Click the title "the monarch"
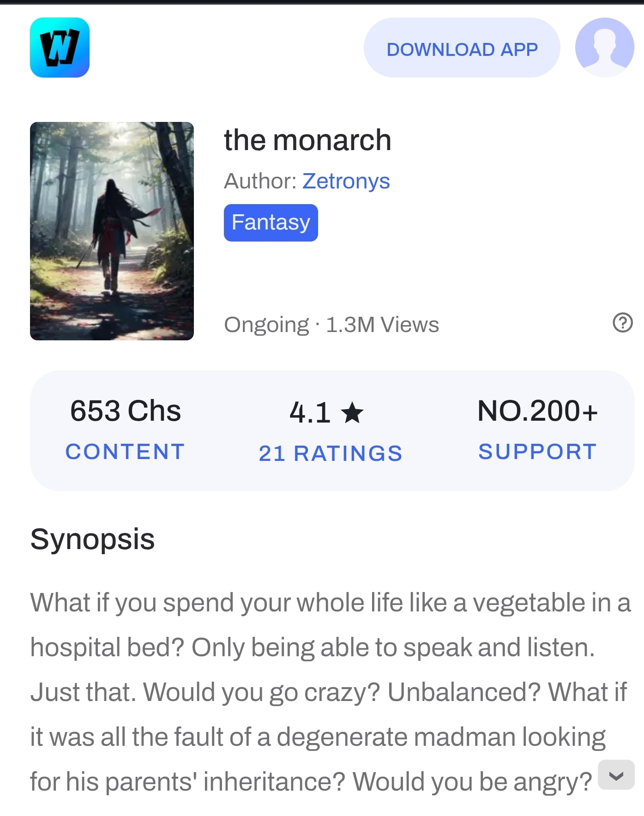Viewport: 644px width, 816px height. (307, 140)
